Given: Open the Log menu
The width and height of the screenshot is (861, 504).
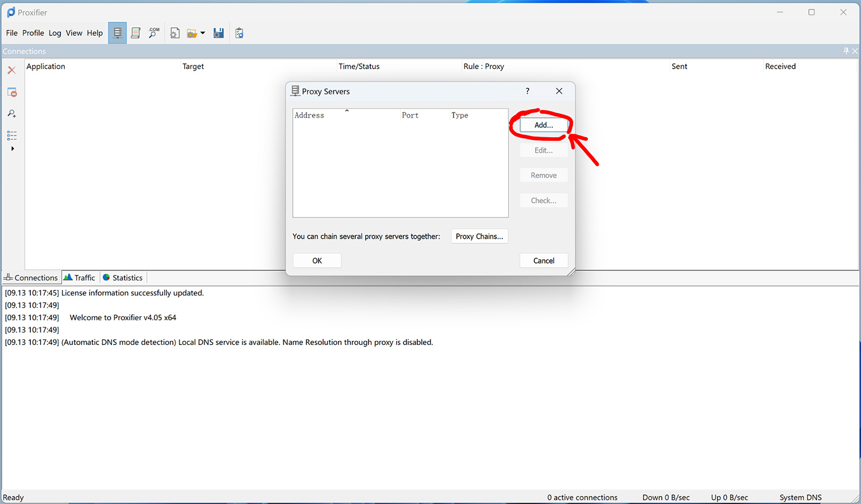Looking at the screenshot, I should pos(55,33).
